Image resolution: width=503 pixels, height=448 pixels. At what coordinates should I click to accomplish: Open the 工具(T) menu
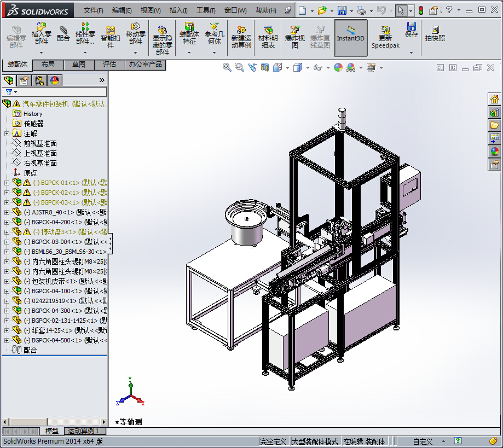click(206, 10)
